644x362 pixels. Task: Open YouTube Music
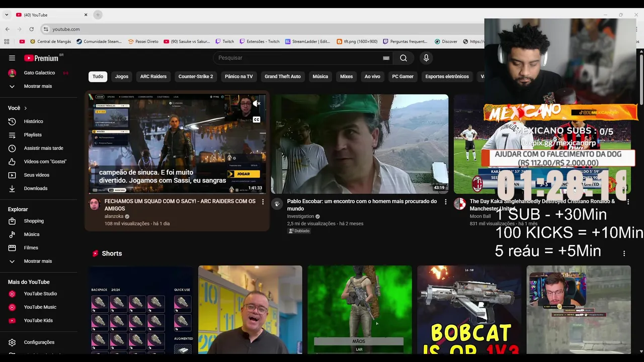click(x=40, y=307)
